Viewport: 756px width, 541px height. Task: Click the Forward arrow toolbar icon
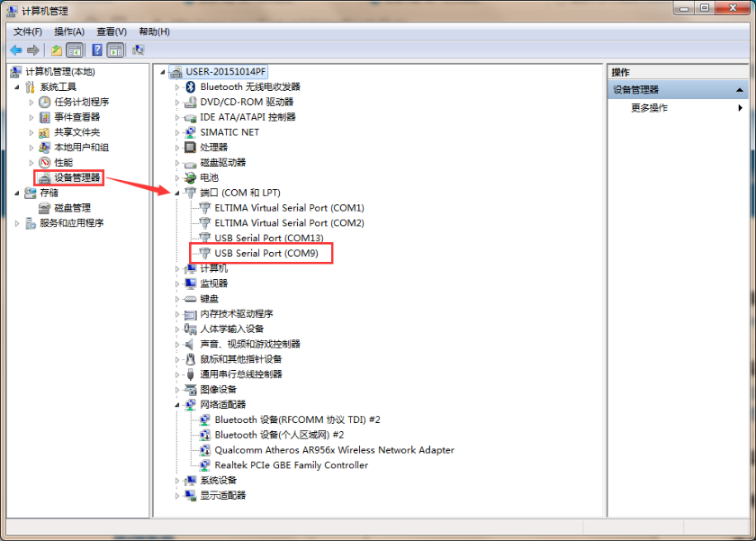tap(33, 50)
